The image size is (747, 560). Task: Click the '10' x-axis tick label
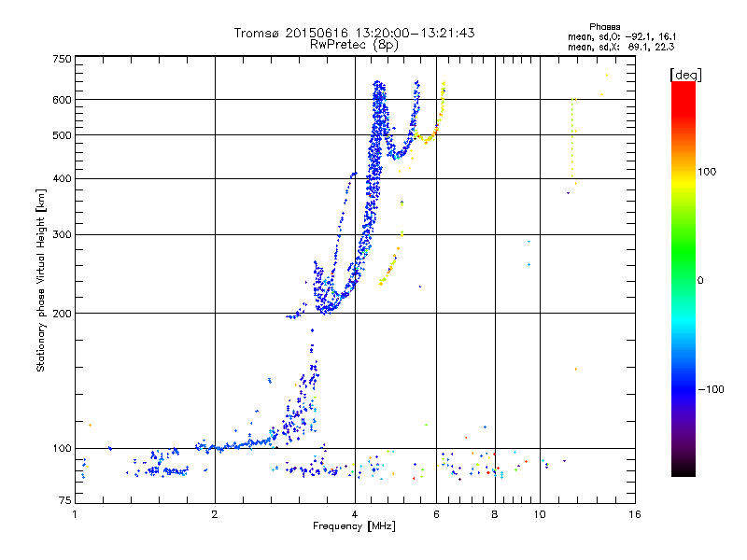540,514
